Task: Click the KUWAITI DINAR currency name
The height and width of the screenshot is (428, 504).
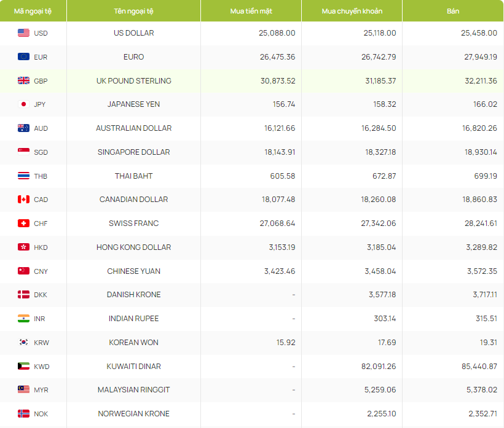Action: 133,367
